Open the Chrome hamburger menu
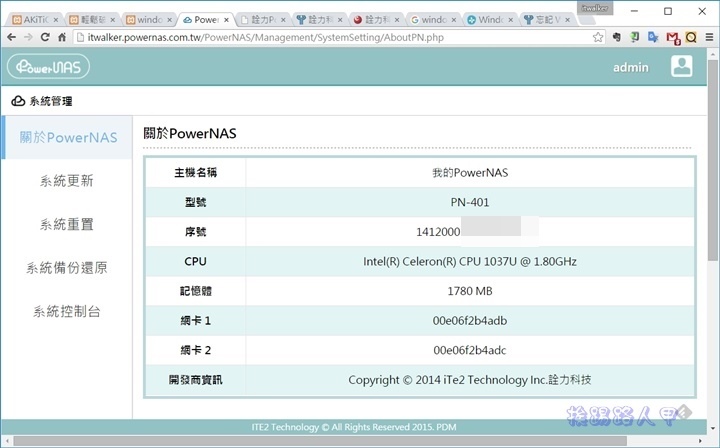The image size is (720, 448). click(709, 37)
